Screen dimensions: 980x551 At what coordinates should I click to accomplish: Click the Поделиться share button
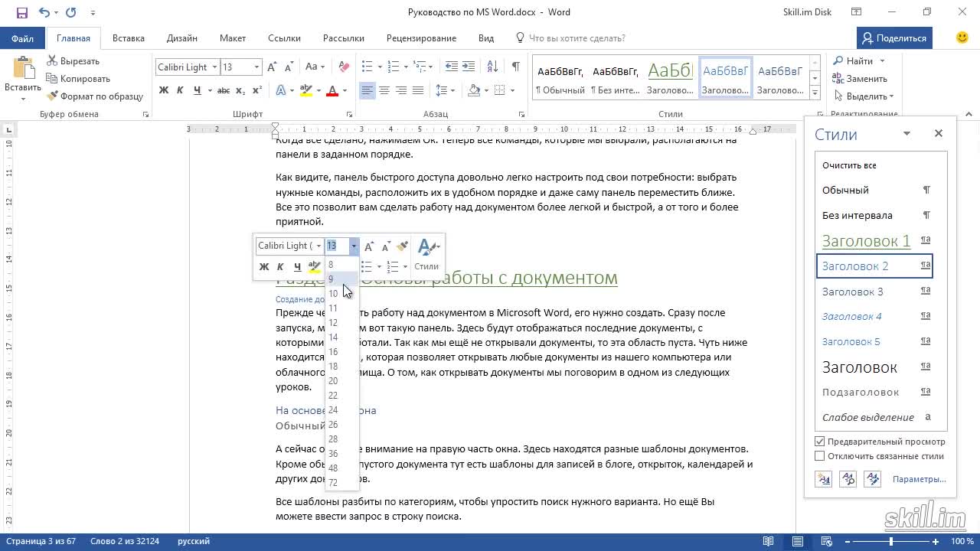click(893, 38)
